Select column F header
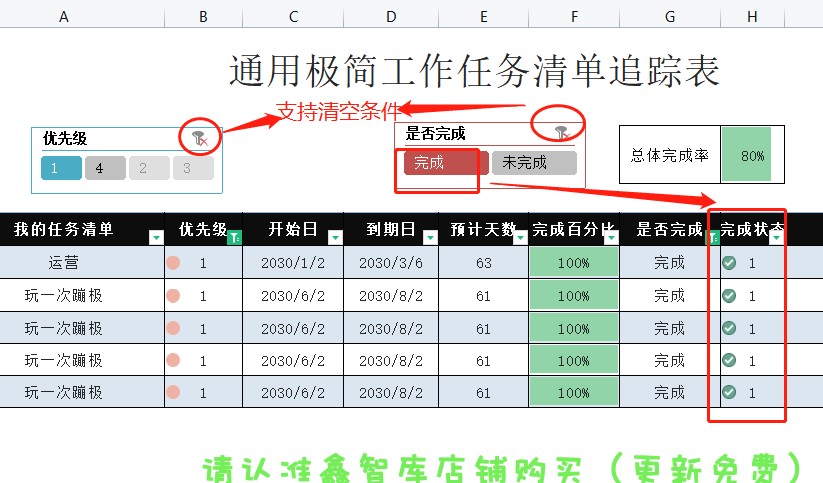823x483 pixels. tap(574, 17)
